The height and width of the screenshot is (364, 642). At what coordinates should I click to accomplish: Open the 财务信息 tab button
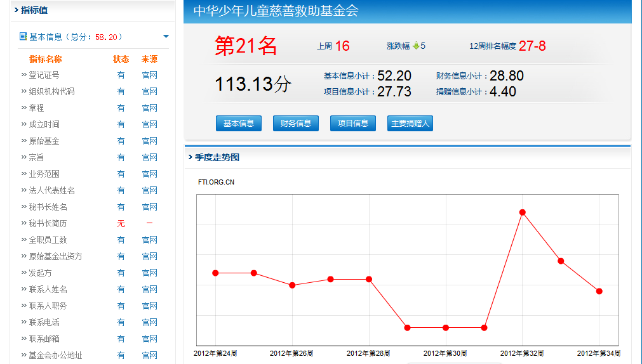tap(296, 123)
